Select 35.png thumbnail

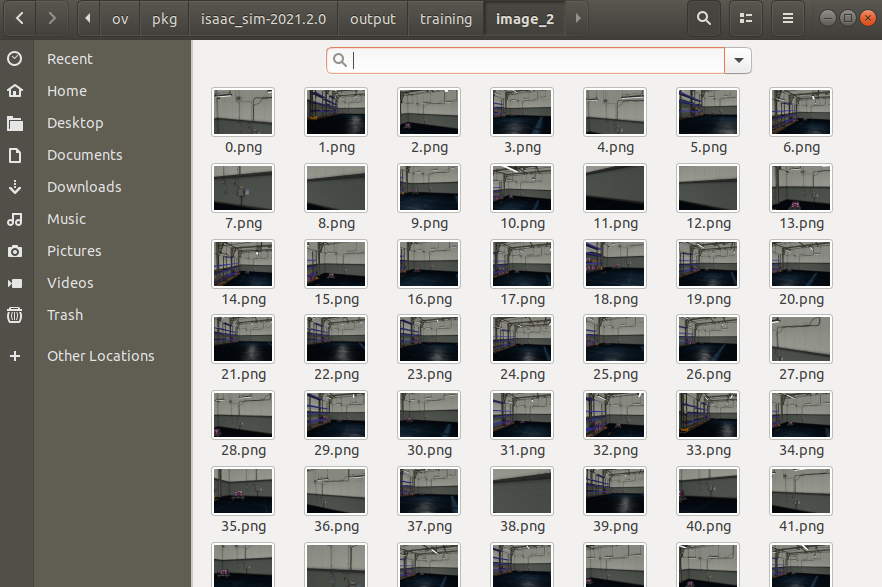[243, 491]
